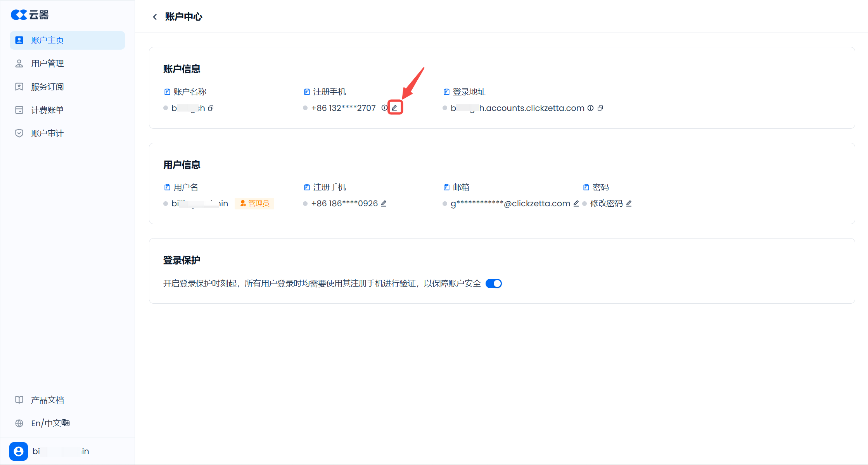Select 账户审计 in the sidebar
Image resolution: width=868 pixels, height=465 pixels.
pyautogui.click(x=47, y=133)
